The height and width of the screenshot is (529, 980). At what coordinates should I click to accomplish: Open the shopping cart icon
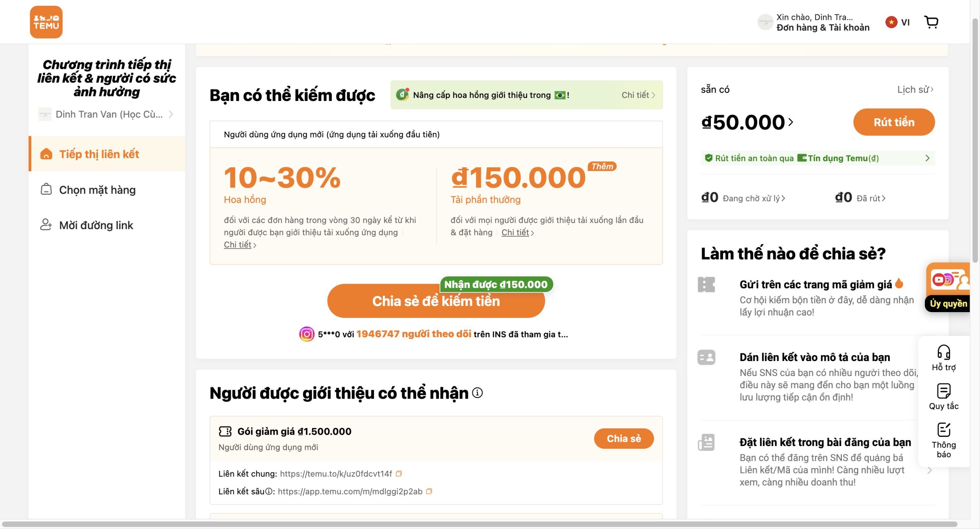pos(931,22)
